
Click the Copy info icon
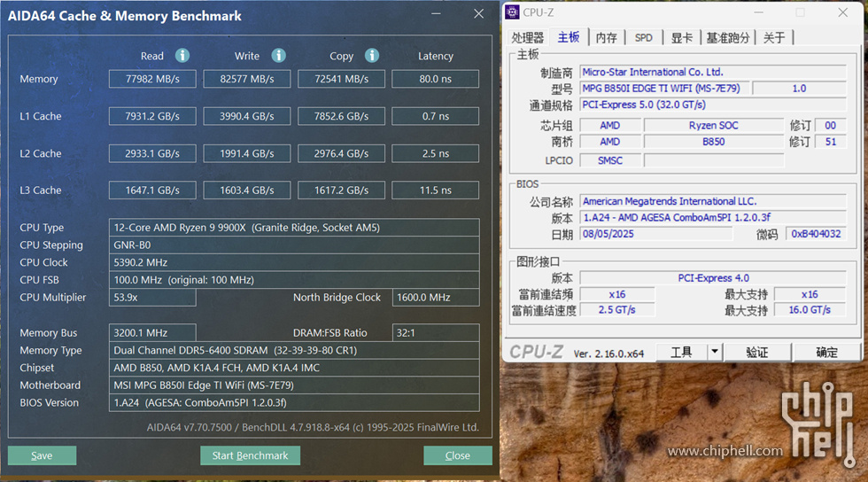[372, 56]
